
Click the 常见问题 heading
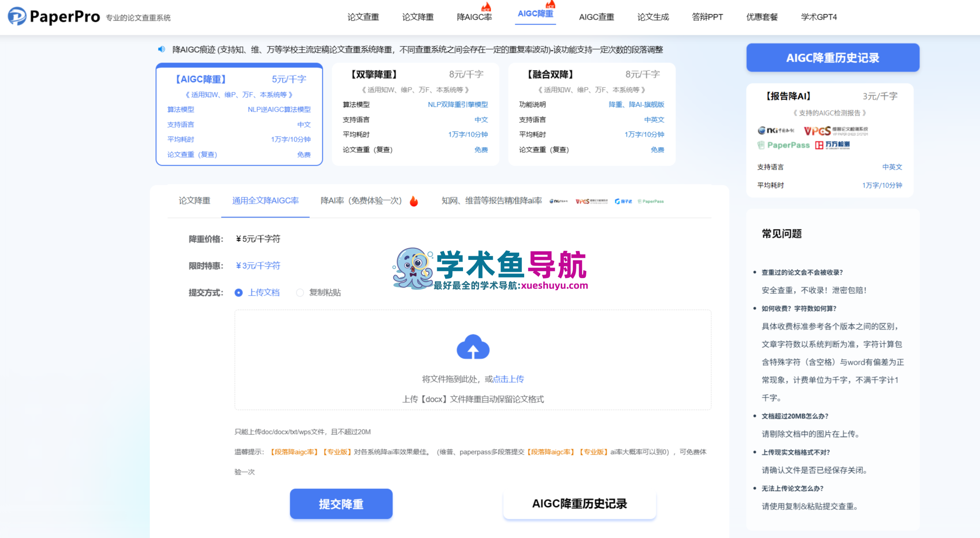coord(781,234)
